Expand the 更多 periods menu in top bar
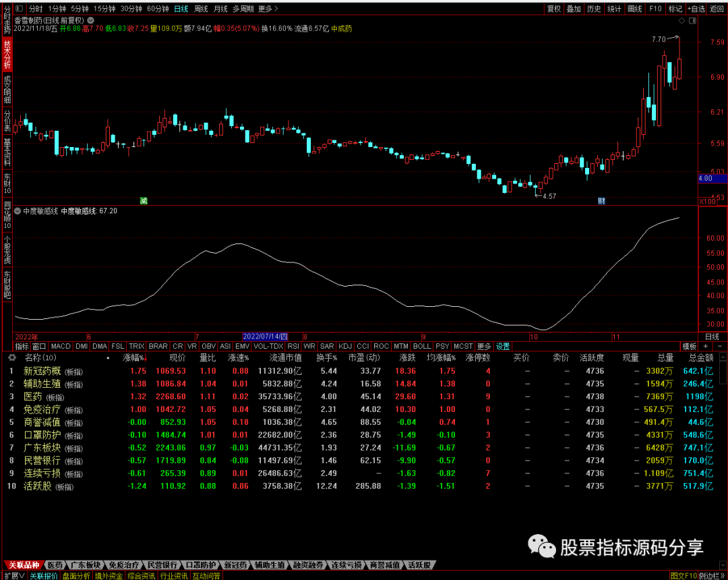The image size is (728, 580). pyautogui.click(x=268, y=8)
